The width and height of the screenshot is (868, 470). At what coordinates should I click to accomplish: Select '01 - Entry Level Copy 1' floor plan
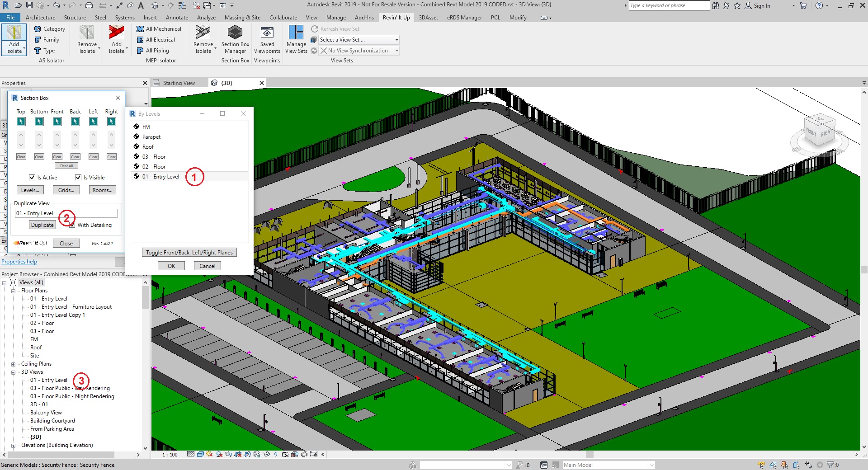pos(57,315)
